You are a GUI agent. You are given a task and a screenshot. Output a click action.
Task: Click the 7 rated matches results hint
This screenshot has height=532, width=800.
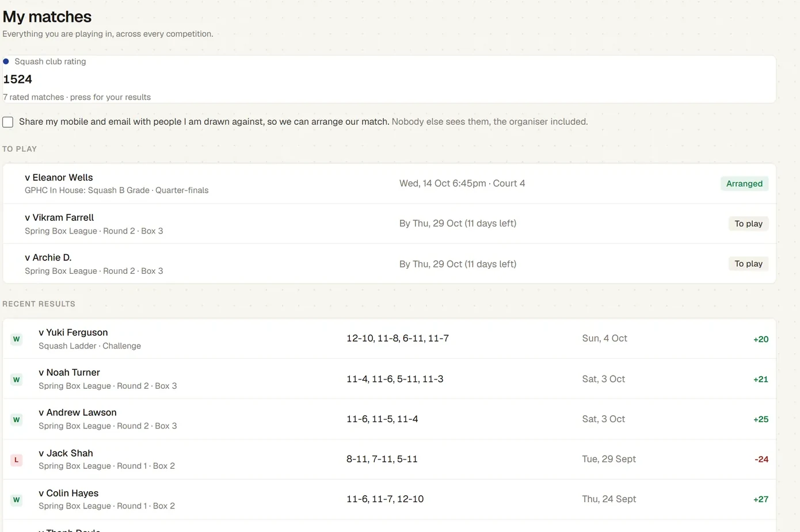point(77,97)
